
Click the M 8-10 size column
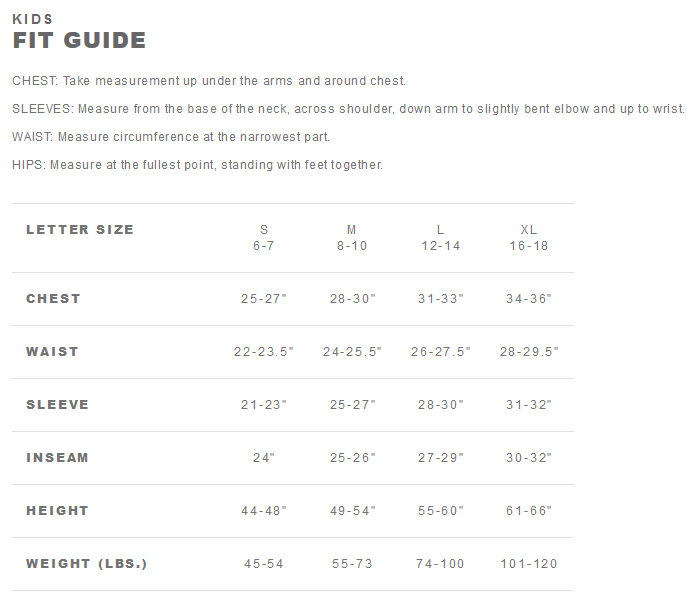pos(352,238)
